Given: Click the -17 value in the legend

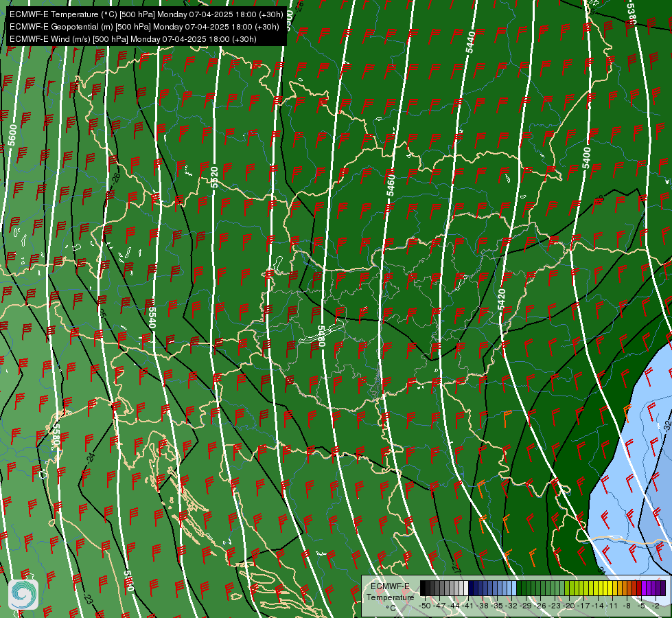Looking at the screenshot, I should [x=583, y=606].
